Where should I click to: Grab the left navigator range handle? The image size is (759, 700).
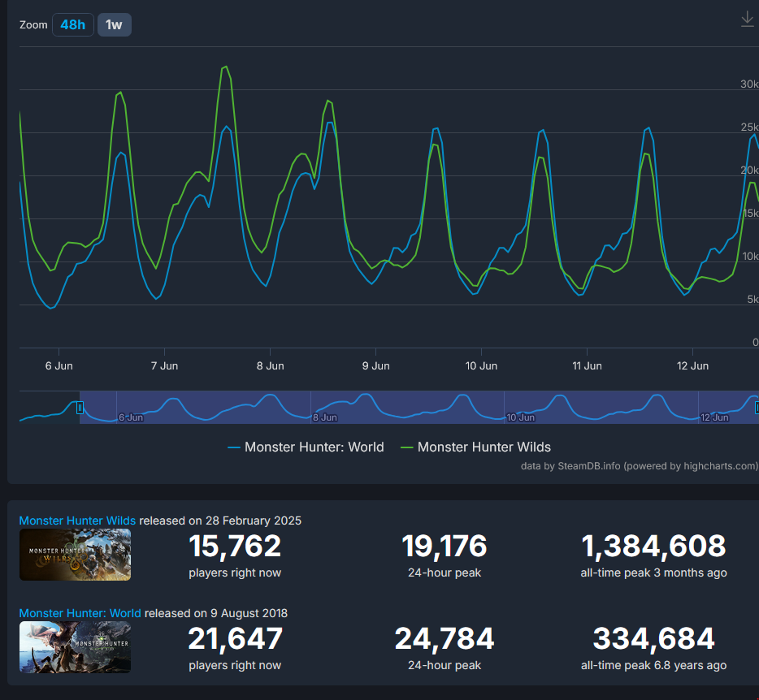click(x=80, y=408)
